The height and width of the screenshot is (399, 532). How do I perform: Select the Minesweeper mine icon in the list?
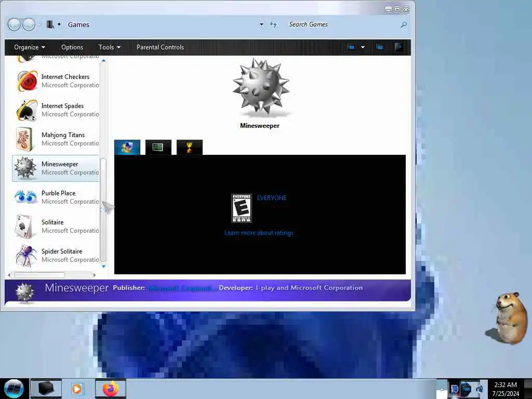point(25,168)
